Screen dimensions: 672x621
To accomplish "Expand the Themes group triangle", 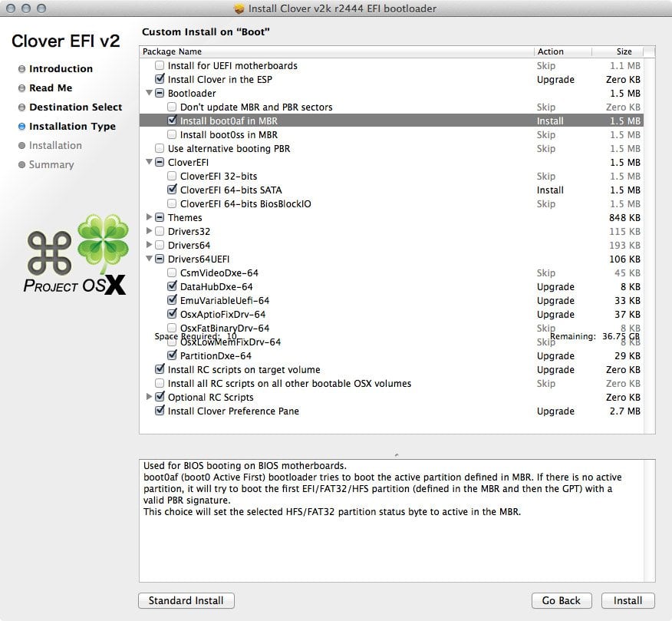I will click(x=149, y=217).
